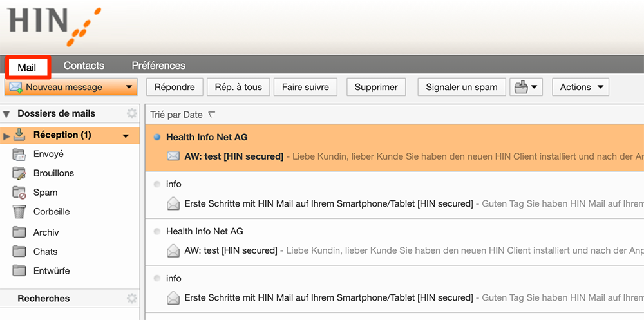Click the gear icon beside Recherches

click(132, 298)
